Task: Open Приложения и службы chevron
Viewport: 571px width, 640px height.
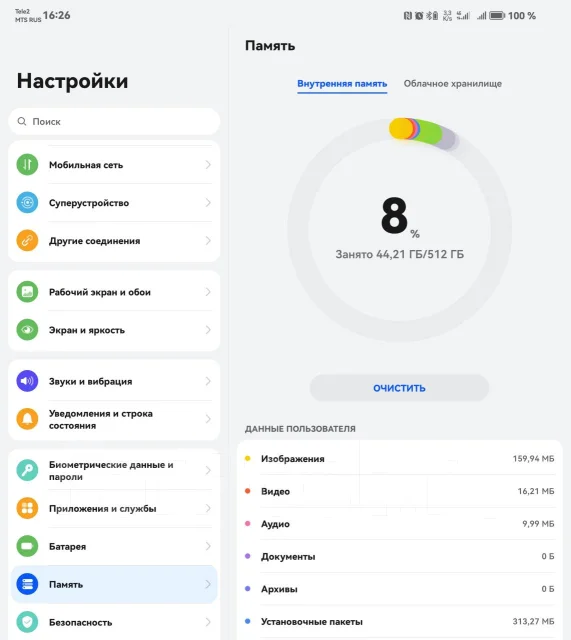Action: coord(208,508)
